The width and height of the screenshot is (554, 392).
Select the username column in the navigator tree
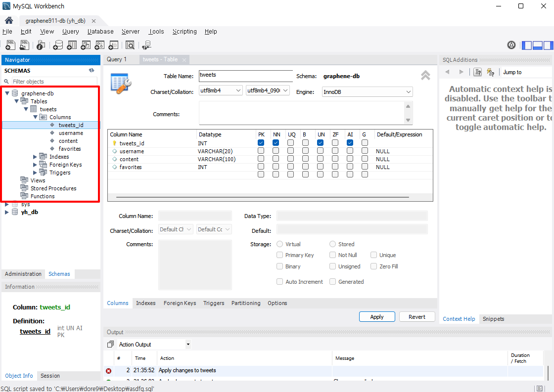[x=71, y=133]
